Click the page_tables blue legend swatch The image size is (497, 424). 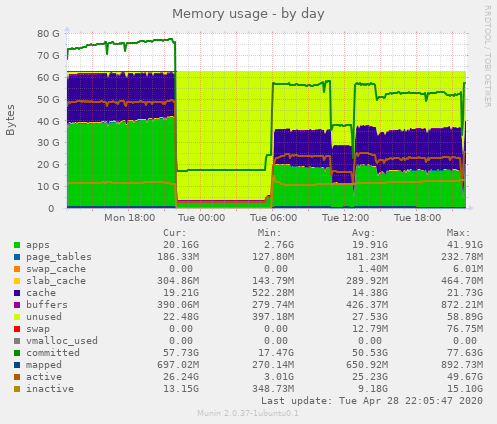point(17,257)
